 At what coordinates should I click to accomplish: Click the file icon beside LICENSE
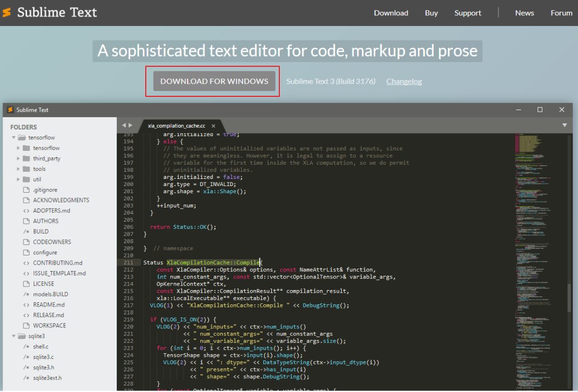tap(26, 284)
